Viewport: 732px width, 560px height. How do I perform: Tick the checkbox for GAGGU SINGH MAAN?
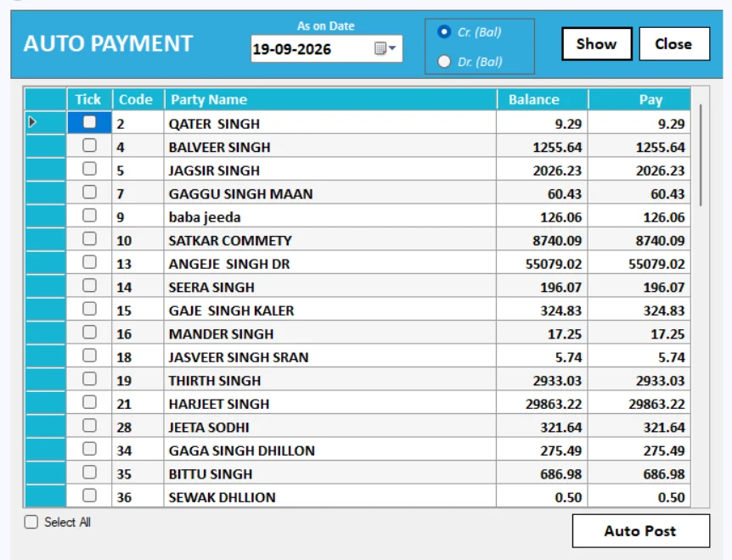click(x=89, y=192)
